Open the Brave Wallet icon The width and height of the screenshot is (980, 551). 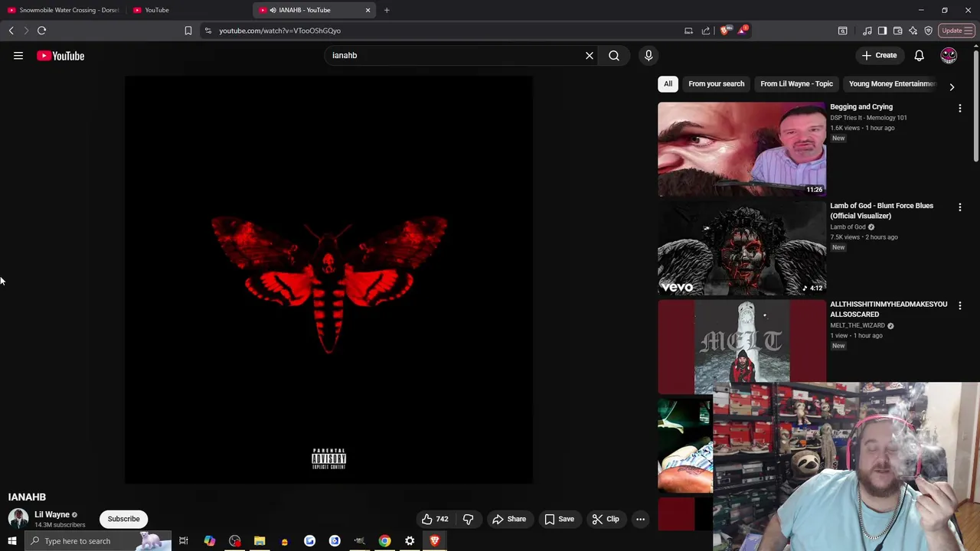pos(897,31)
